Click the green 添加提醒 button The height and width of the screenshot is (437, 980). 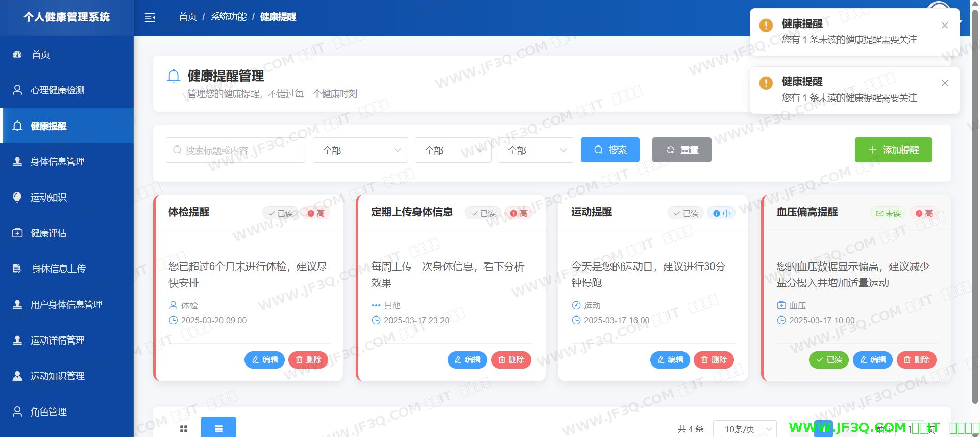tap(893, 150)
